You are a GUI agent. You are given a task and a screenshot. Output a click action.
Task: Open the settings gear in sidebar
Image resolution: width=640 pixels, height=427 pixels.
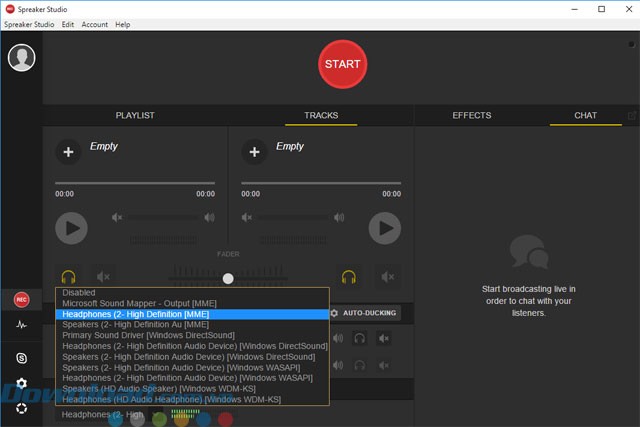21,383
